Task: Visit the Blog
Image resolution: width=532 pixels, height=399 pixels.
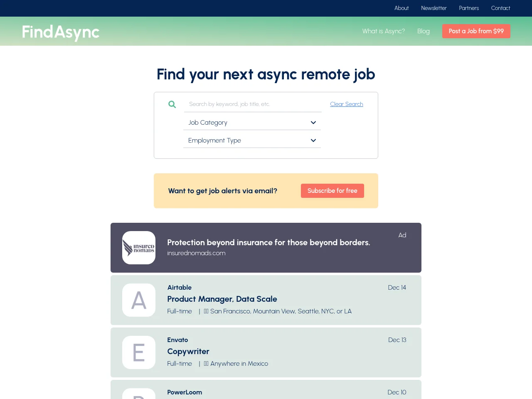Action: pos(424,31)
